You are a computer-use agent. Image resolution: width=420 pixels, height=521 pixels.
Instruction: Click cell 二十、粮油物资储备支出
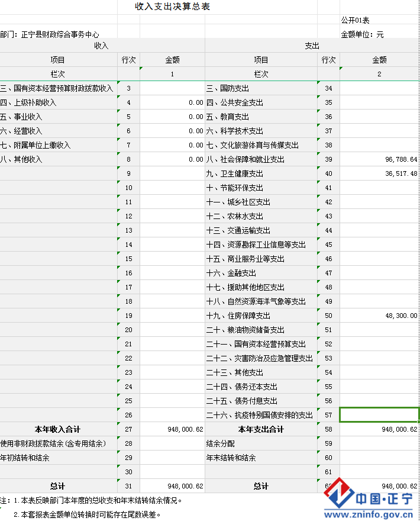tap(261, 330)
